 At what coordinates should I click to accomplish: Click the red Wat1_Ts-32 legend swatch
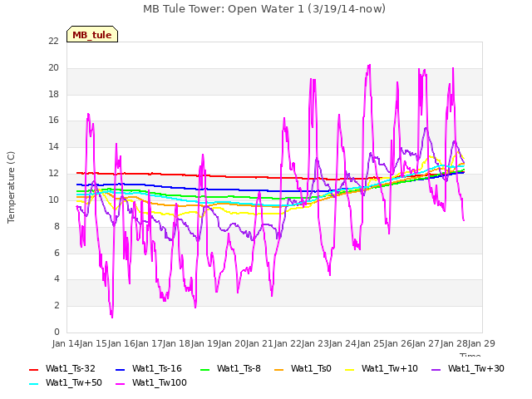pyautogui.click(x=34, y=369)
